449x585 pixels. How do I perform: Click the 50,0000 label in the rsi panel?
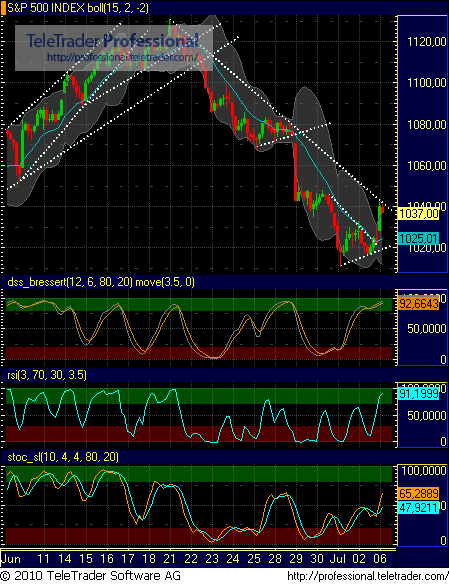[427, 416]
